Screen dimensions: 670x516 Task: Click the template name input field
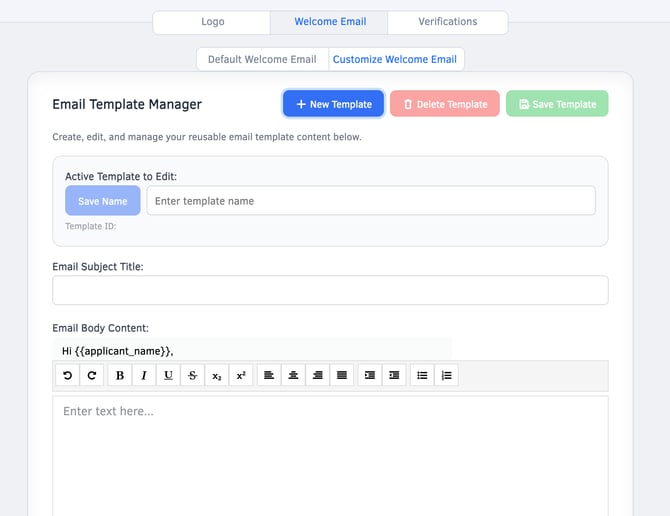(x=370, y=201)
